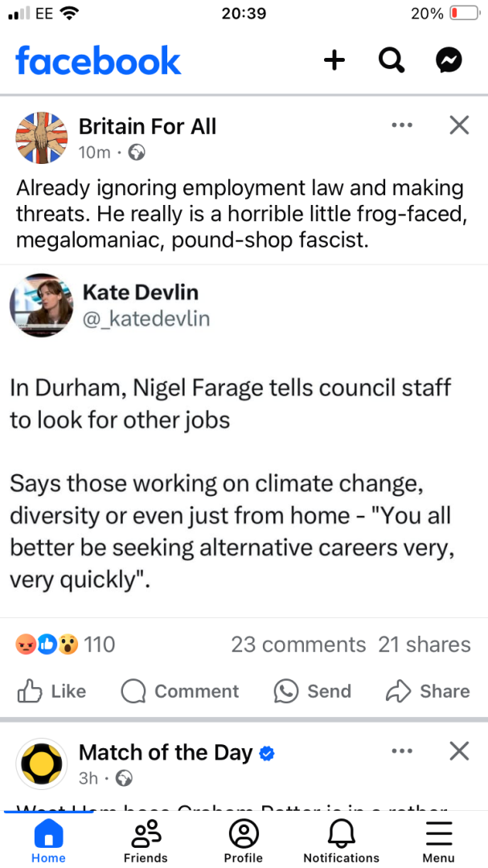Like the Britain For All post
Viewport: 488px width, 868px height.
pyautogui.click(x=51, y=691)
